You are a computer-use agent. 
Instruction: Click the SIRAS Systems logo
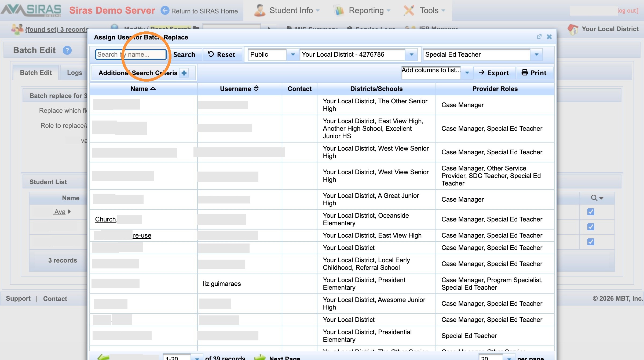[31, 10]
